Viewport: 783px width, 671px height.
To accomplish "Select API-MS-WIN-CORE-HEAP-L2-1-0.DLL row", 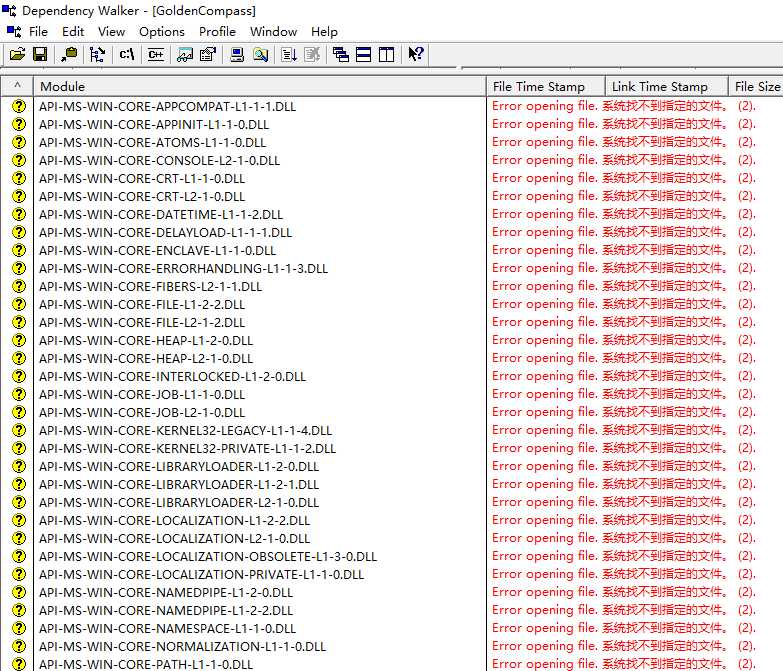I will click(x=392, y=358).
